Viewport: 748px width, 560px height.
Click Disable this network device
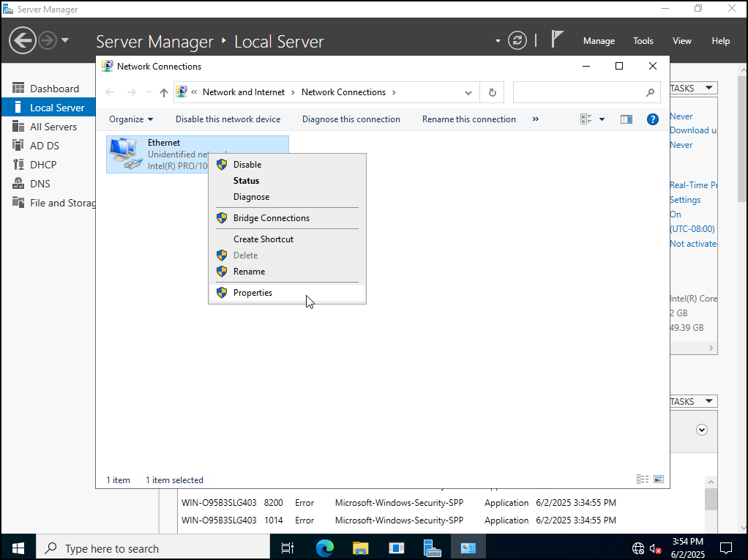pos(228,119)
